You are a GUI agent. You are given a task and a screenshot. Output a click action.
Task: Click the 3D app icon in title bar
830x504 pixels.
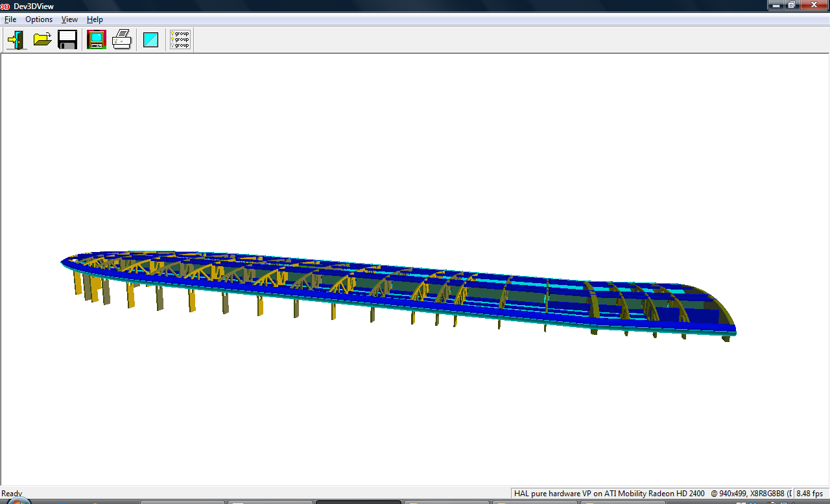tap(5, 6)
